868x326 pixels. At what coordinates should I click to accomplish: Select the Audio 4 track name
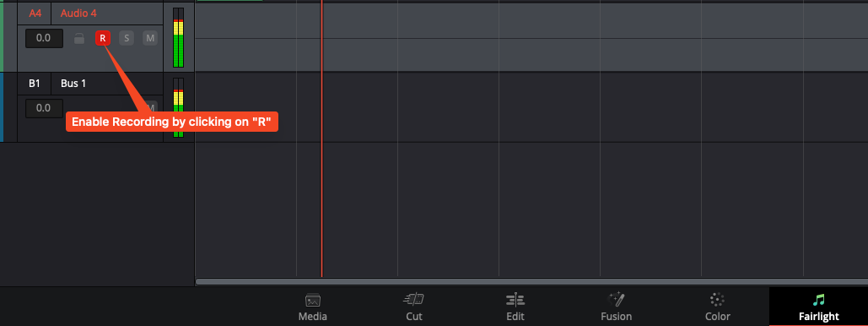tap(78, 14)
